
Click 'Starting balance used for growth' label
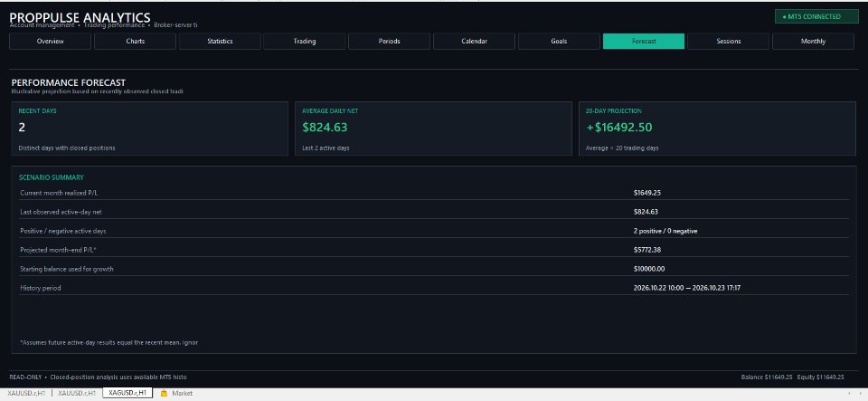(x=66, y=269)
